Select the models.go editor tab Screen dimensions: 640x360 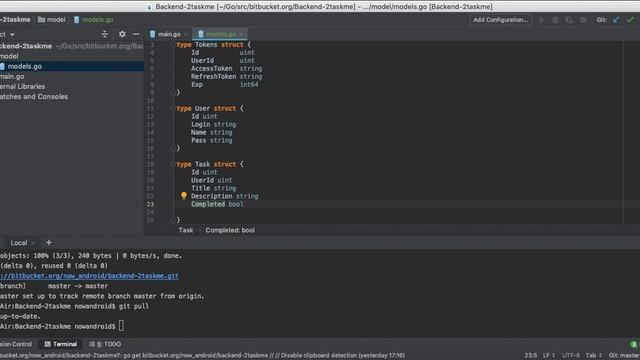[x=220, y=34]
